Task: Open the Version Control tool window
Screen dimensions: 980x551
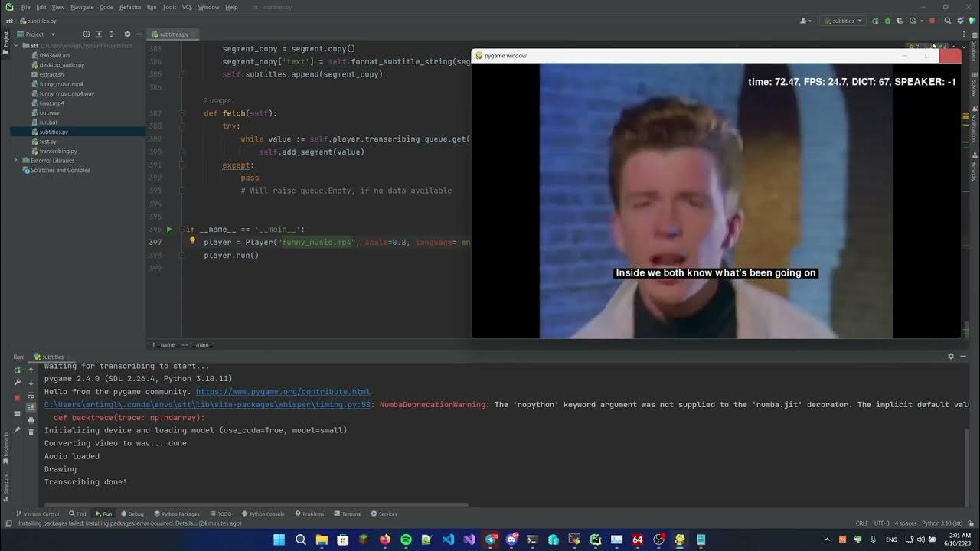Action: 38,514
